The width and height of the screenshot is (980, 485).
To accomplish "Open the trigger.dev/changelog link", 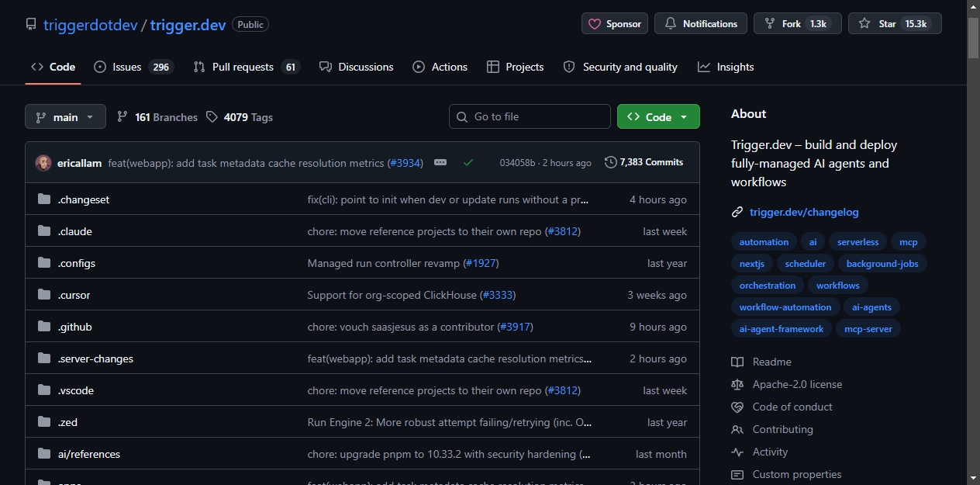I will [x=804, y=212].
